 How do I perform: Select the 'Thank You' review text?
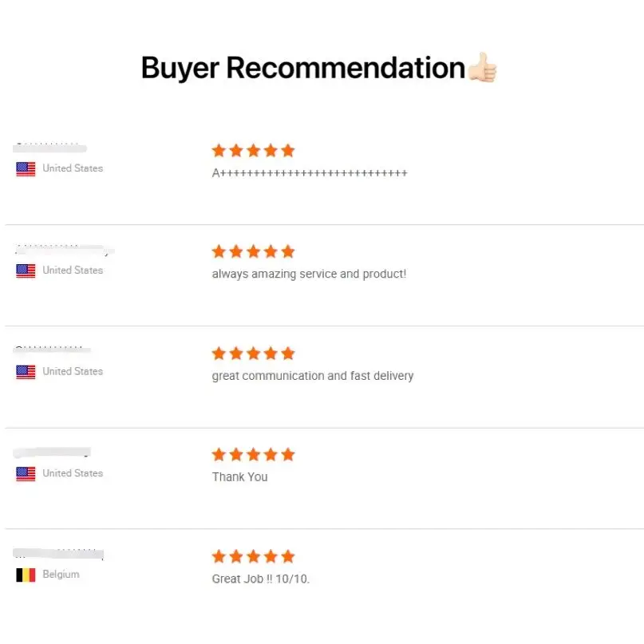[239, 477]
